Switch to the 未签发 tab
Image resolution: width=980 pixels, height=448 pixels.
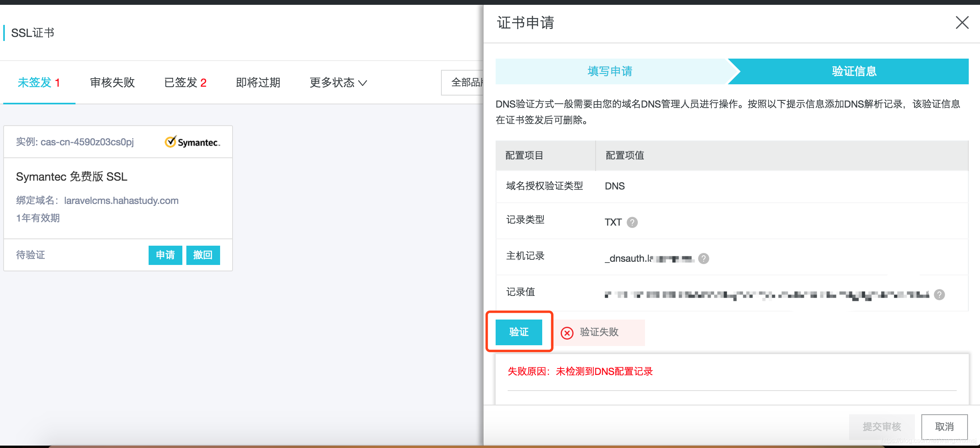tap(39, 83)
